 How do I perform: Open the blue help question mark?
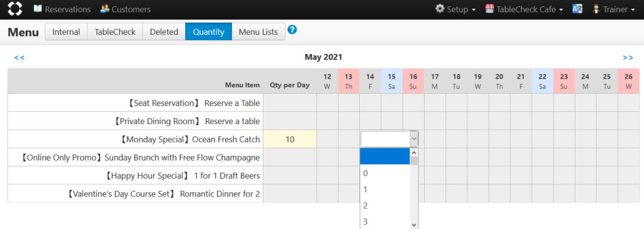click(x=292, y=30)
